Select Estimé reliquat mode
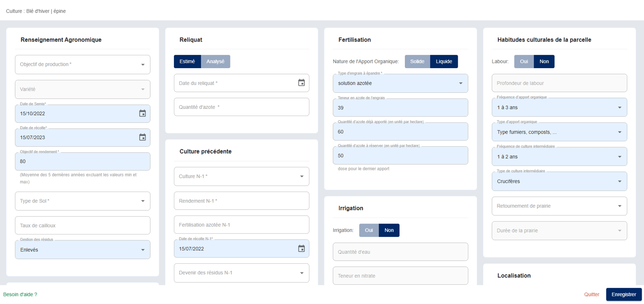 tap(187, 62)
